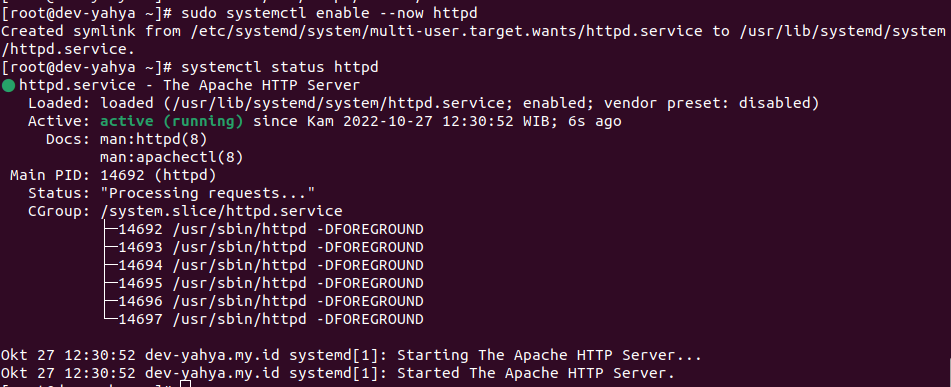Select process 14694 in the CGroup tree
Image resolution: width=951 pixels, height=387 pixels.
coord(271,266)
